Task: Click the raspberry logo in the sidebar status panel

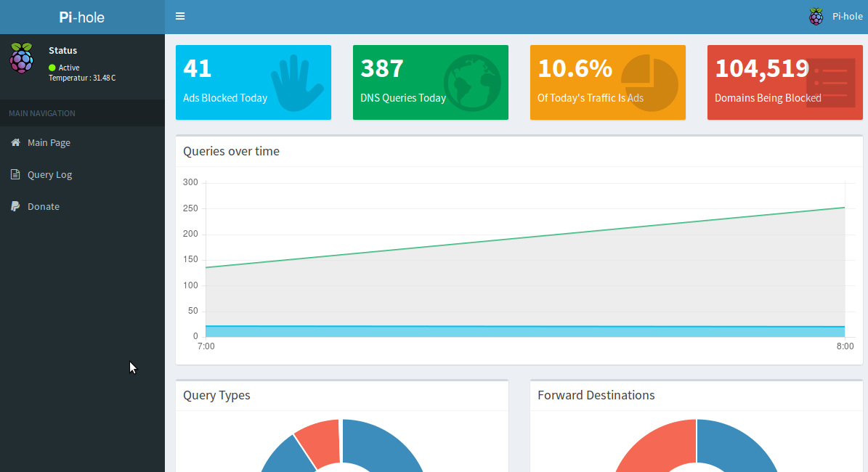Action: coord(22,58)
